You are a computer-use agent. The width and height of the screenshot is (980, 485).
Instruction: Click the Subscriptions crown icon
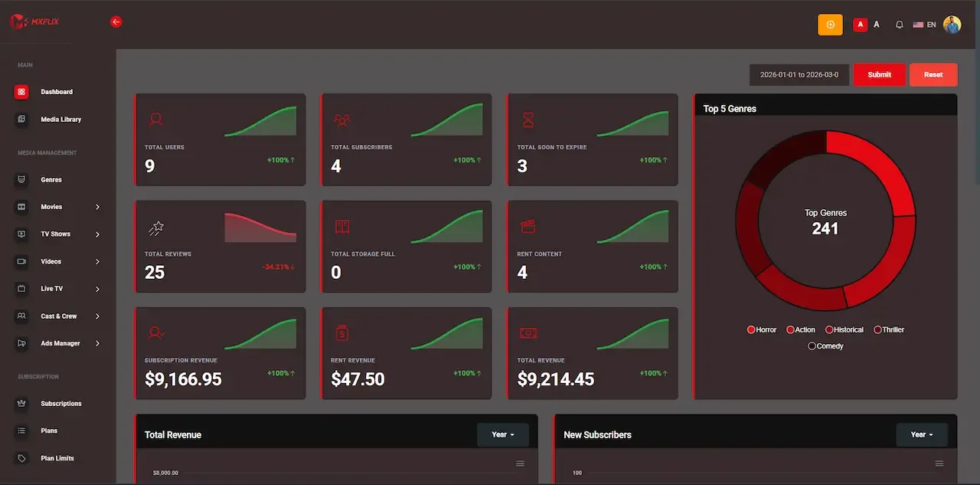21,404
